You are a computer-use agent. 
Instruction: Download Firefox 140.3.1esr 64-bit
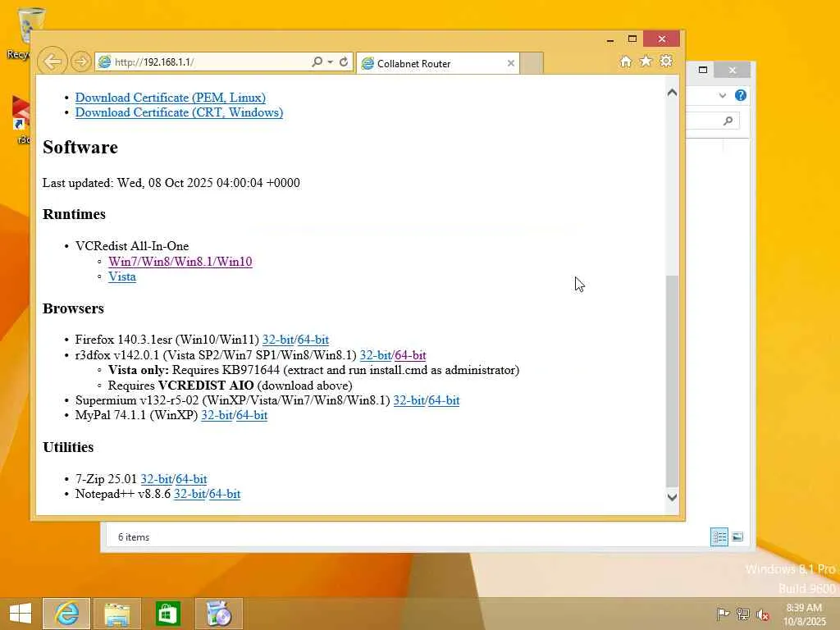313,340
